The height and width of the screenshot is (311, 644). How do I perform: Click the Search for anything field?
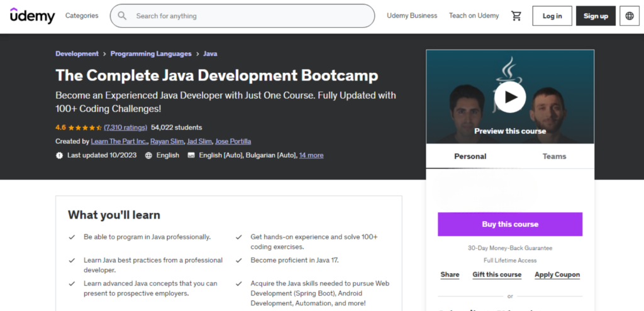click(242, 16)
